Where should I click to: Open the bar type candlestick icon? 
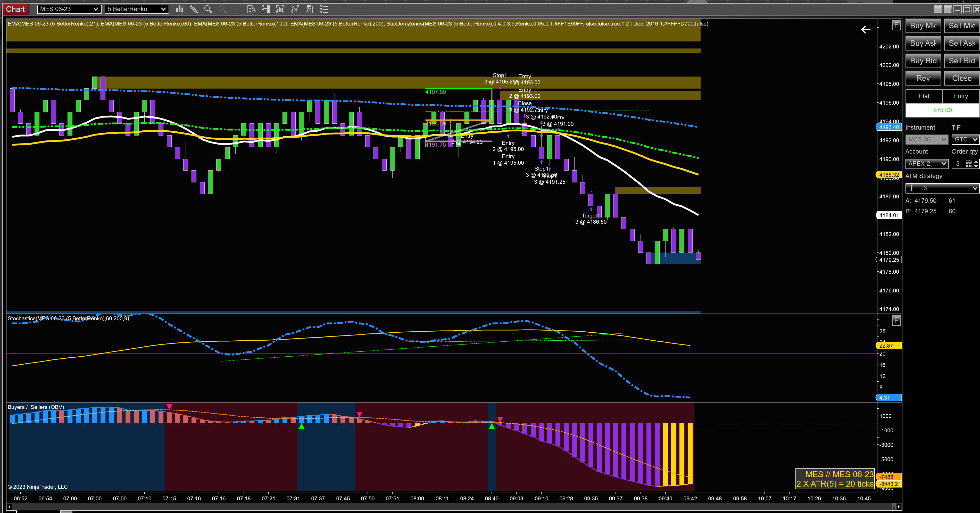pyautogui.click(x=180, y=9)
